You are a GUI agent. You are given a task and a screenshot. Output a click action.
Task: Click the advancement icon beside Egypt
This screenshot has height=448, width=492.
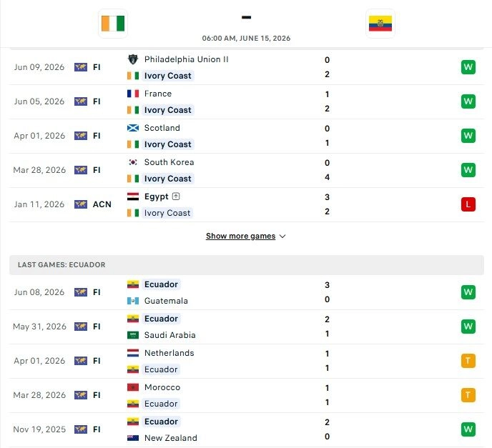coord(176,196)
